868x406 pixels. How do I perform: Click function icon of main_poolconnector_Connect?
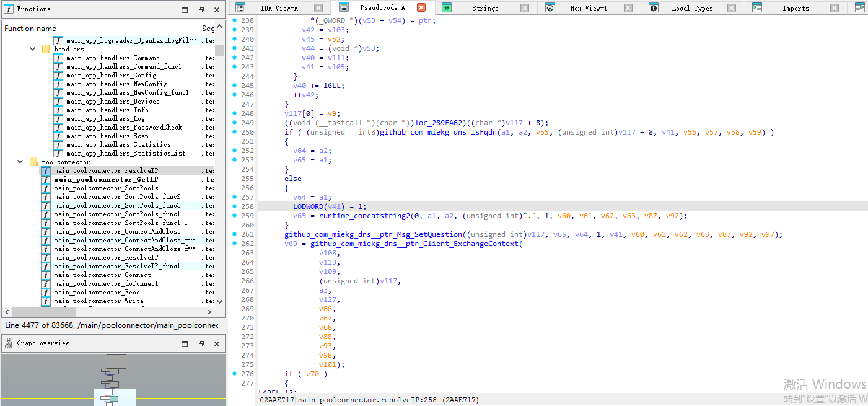(46, 275)
